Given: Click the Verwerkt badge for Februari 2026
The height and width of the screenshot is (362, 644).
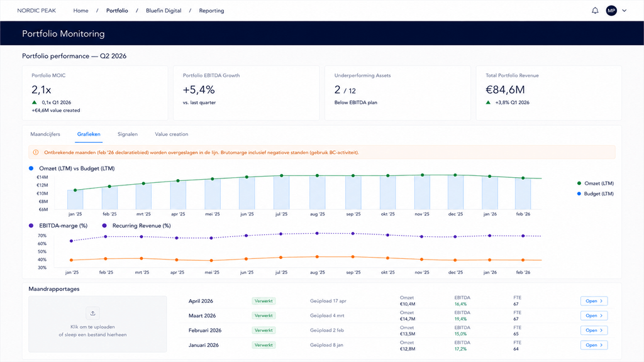Looking at the screenshot, I should coord(264,331).
